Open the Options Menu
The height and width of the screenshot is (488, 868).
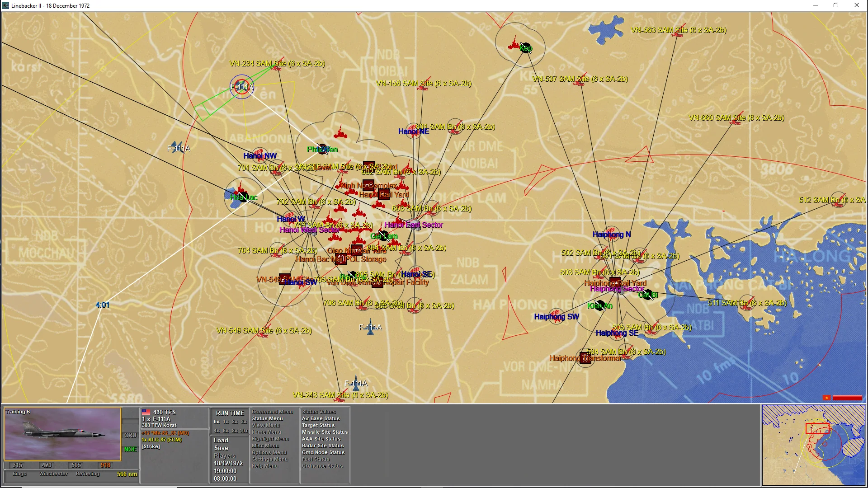(269, 452)
